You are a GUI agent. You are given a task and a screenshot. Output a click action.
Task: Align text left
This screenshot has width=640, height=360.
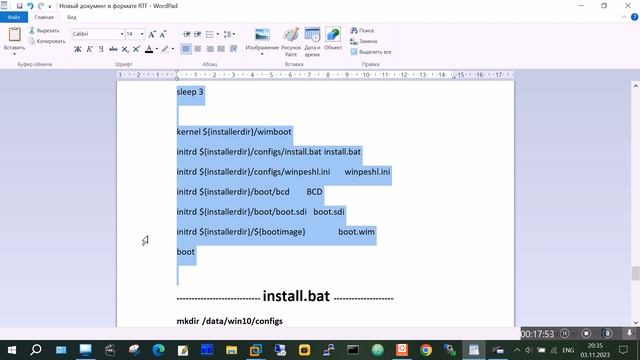tap(186, 49)
